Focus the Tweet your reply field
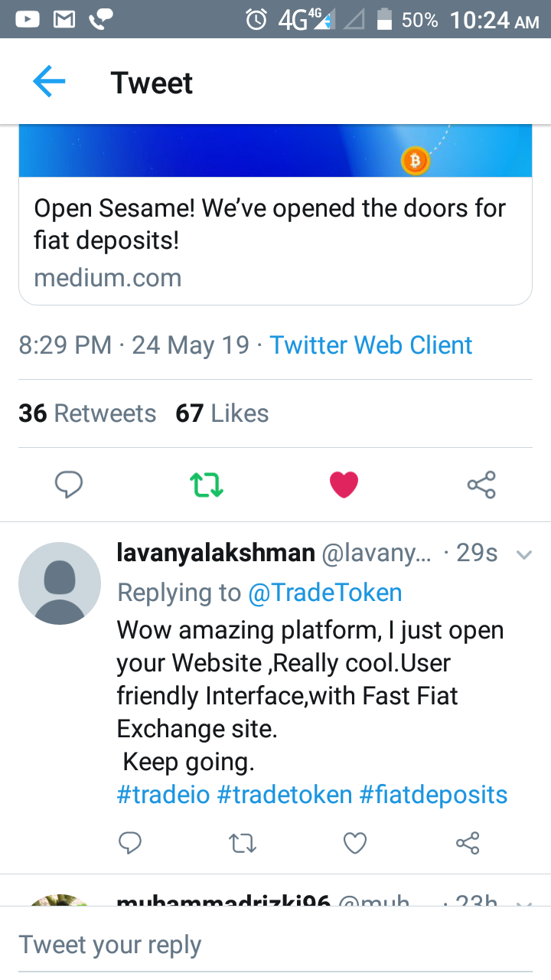Viewport: 551px width, 980px height. (275, 945)
